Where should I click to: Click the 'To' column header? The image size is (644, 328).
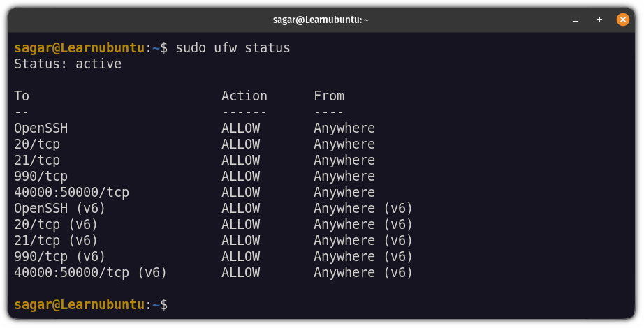pyautogui.click(x=22, y=96)
